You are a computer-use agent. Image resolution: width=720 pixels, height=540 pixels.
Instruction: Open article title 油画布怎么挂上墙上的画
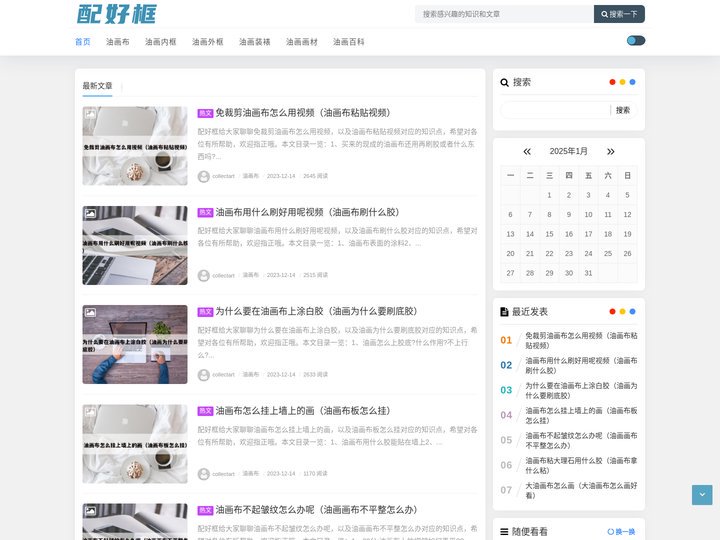point(303,411)
